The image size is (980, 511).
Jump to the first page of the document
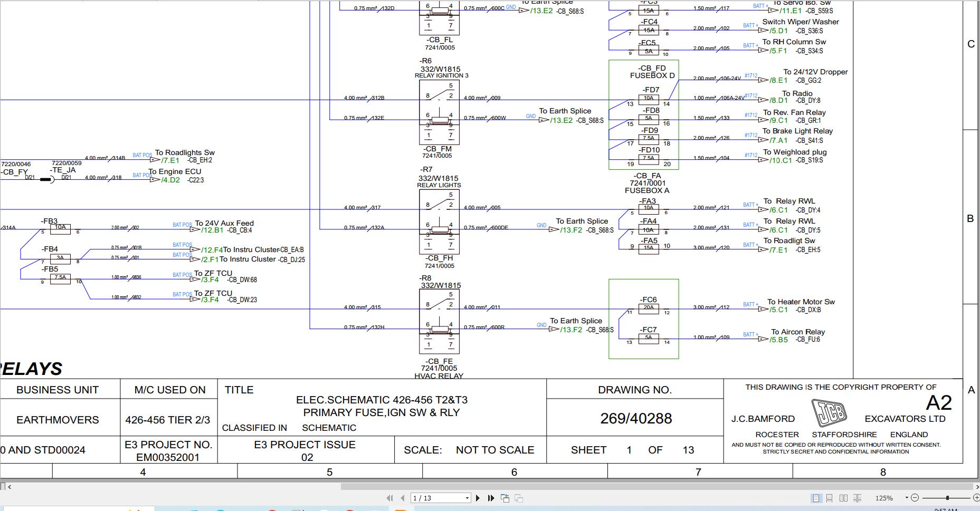[x=391, y=497]
